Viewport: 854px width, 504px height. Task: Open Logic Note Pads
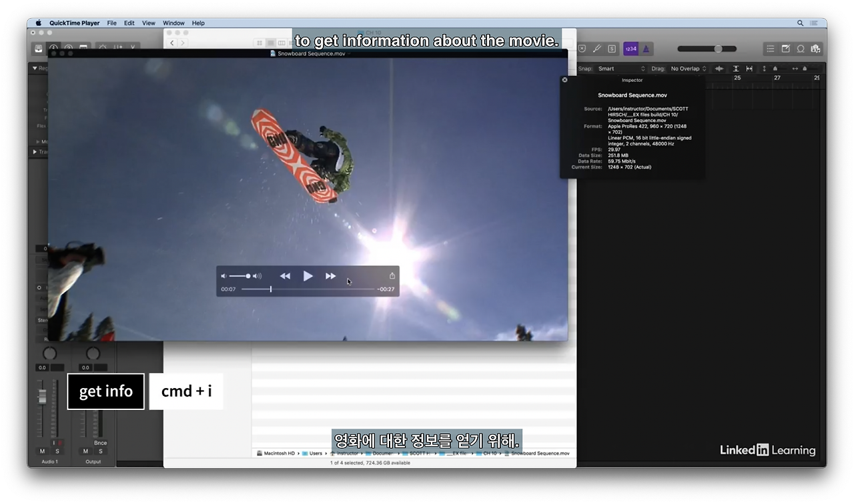tap(785, 49)
